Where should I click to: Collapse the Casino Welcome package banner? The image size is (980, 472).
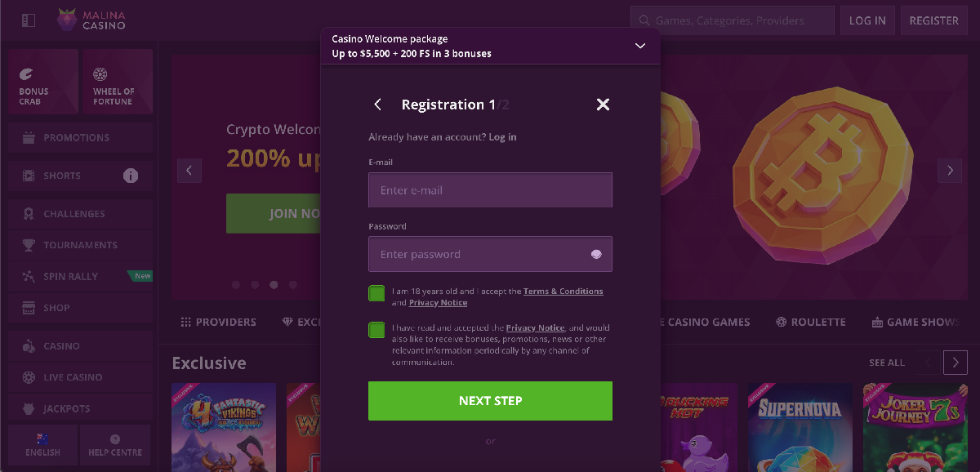pyautogui.click(x=640, y=46)
